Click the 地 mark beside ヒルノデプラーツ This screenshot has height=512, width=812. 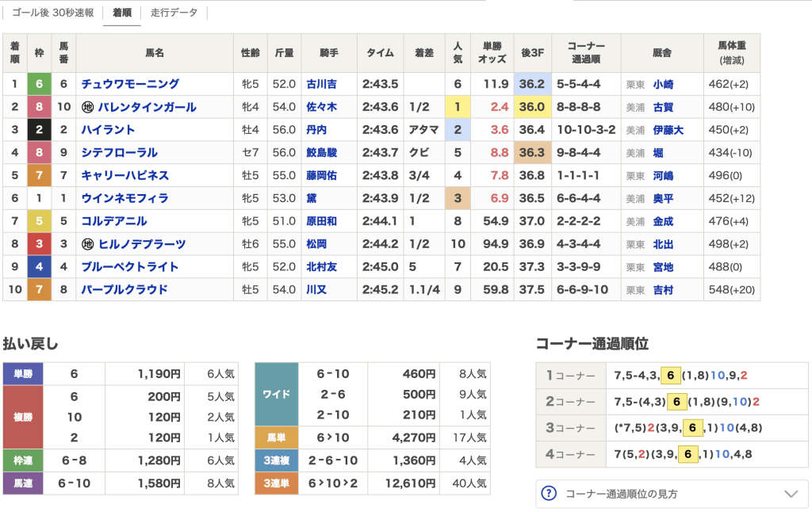(87, 244)
